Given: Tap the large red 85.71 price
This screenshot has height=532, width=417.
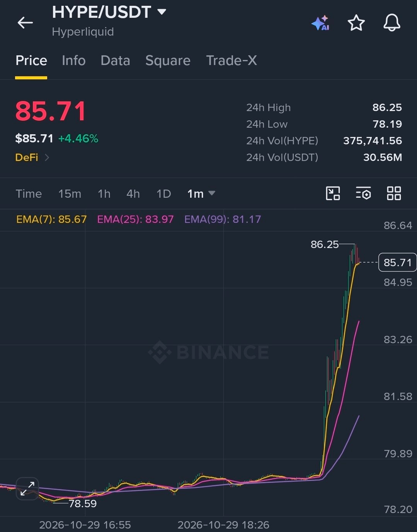Looking at the screenshot, I should (51, 111).
